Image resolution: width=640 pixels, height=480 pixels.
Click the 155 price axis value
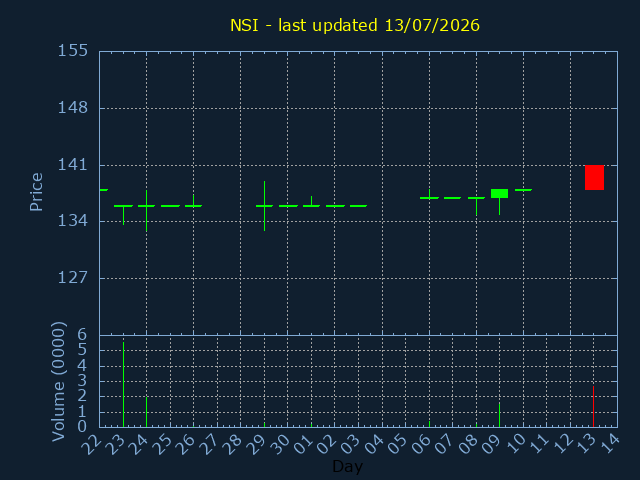coord(73,51)
